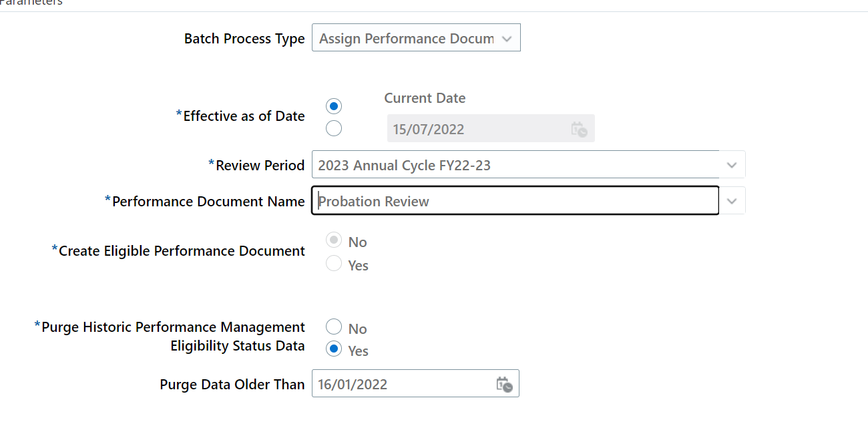Click the Performance Document Name dropdown arrow
Screen dimensions: 868x430
tap(732, 200)
